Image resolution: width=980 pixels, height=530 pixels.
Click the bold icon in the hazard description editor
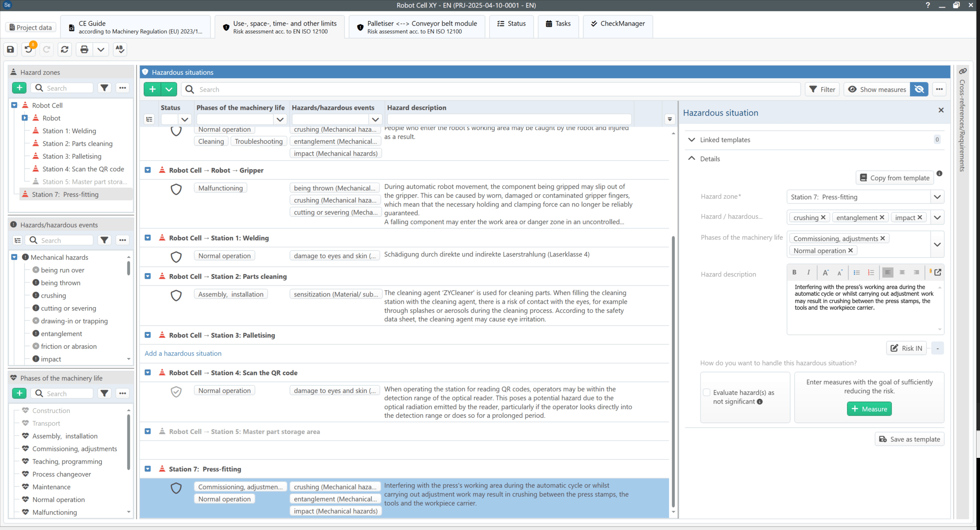coord(794,272)
